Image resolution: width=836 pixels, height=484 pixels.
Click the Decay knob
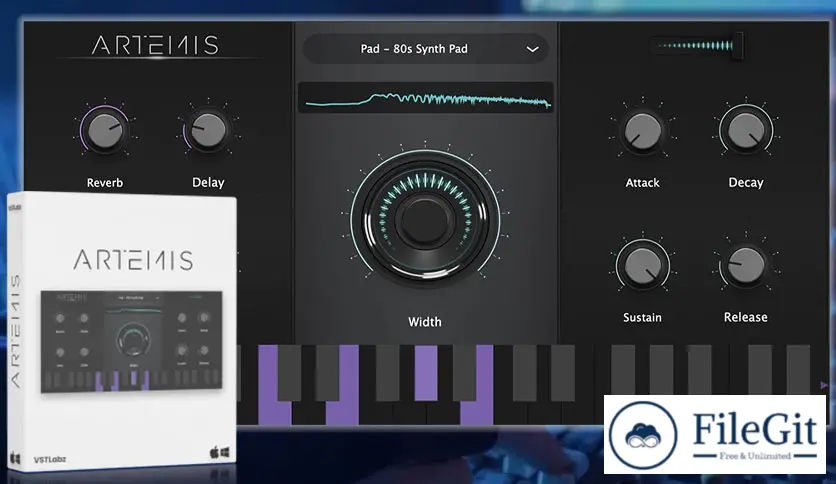point(746,130)
